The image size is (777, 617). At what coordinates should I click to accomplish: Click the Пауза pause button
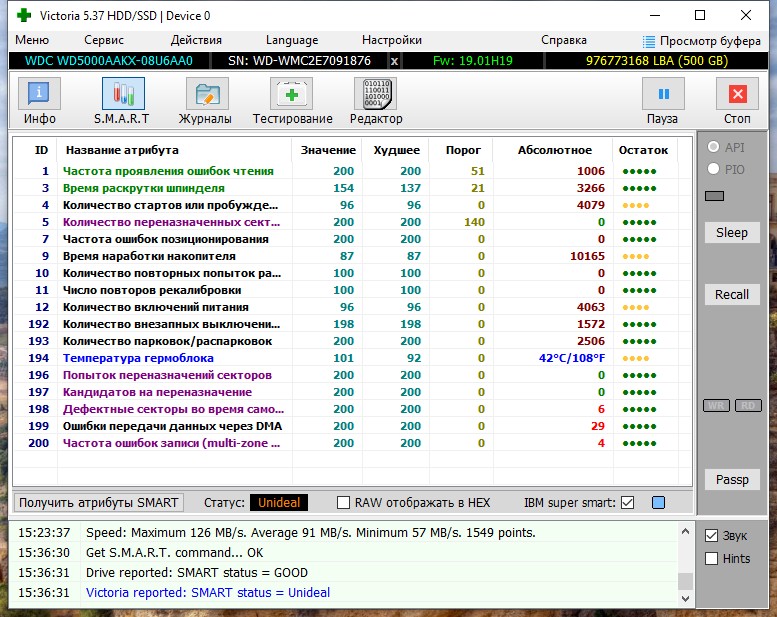pyautogui.click(x=664, y=94)
